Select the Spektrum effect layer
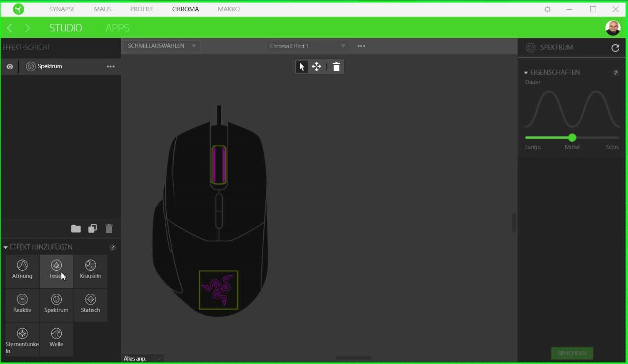Screen dimensions: 628x364 point(60,66)
